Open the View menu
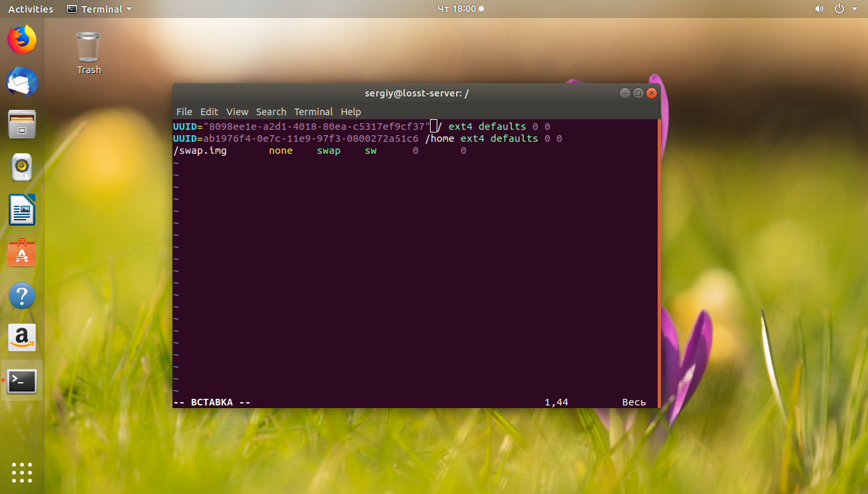Screen dimensions: 868x494 pos(237,112)
